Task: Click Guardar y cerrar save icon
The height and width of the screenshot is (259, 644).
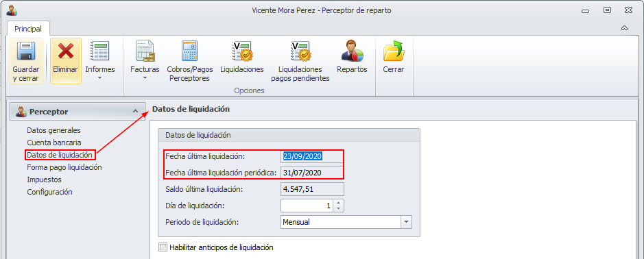Action: 26,51
